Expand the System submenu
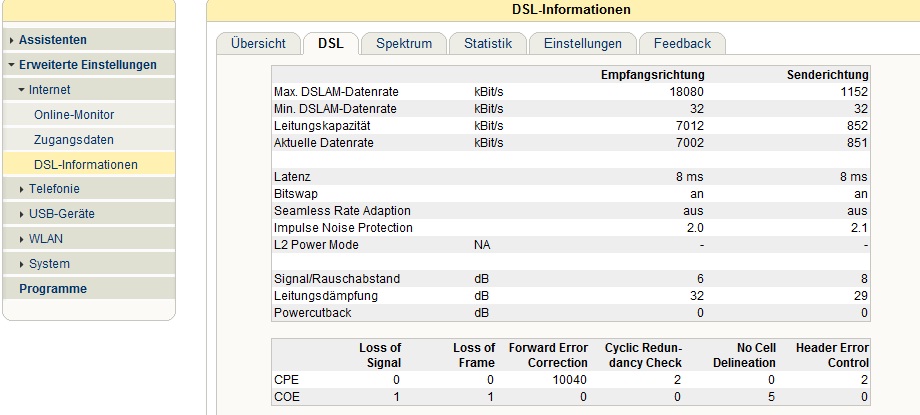920x415 pixels. coord(22,264)
